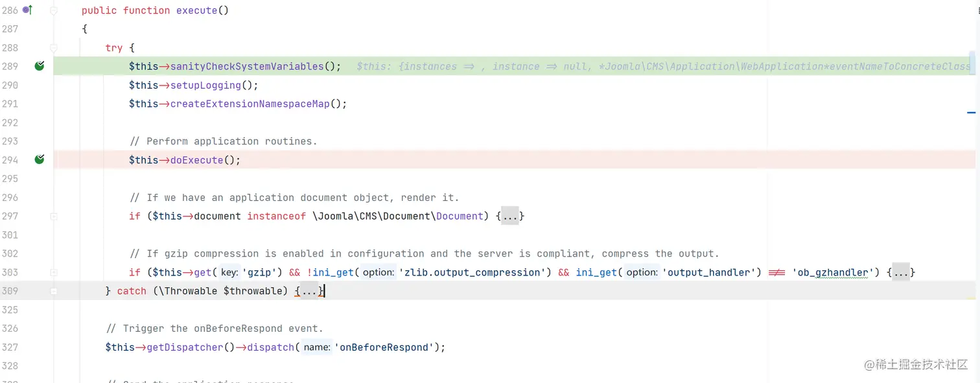Screen dimensions: 980x383
Task: Click the 'output_handler' string
Action: click(709, 272)
